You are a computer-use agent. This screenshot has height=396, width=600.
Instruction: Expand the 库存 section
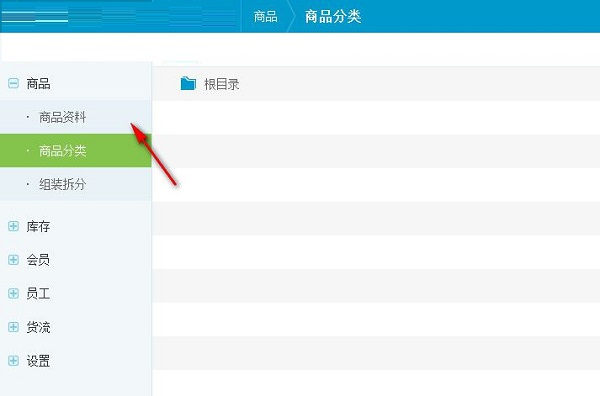click(13, 226)
